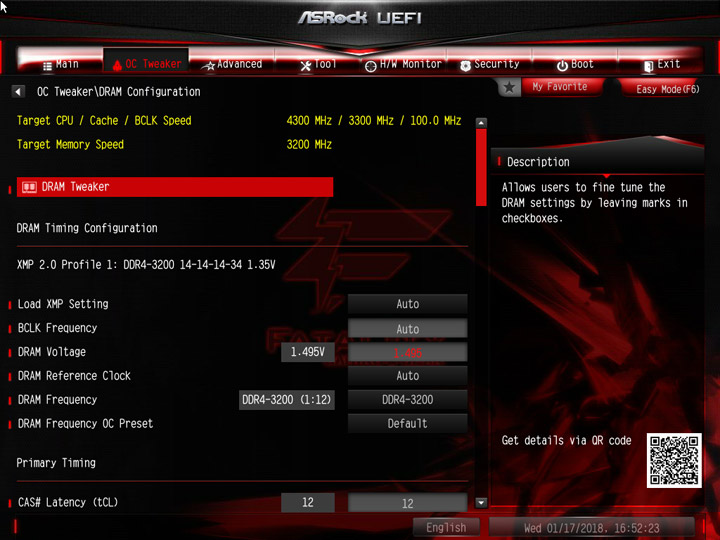Open DRAM Reference Clock dropdown

[408, 376]
